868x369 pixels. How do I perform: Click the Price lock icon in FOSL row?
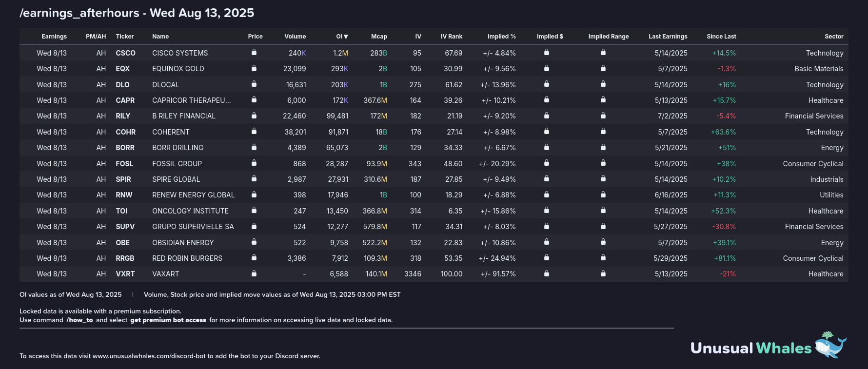pos(254,163)
